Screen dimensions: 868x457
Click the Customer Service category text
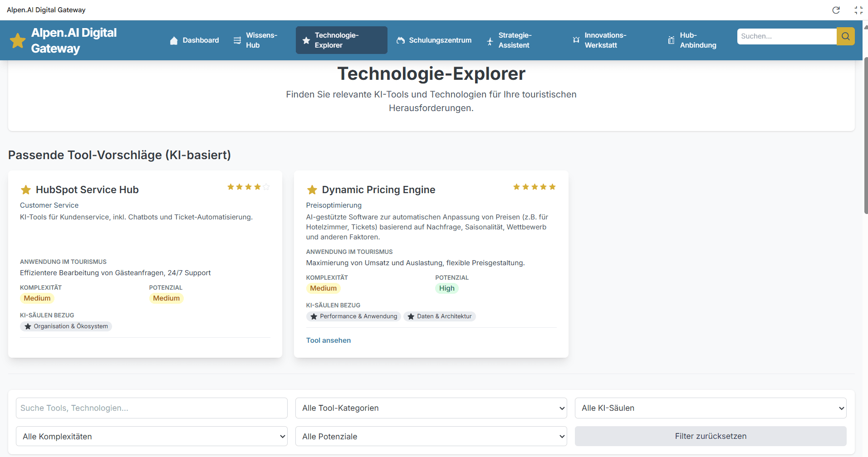[x=49, y=205]
